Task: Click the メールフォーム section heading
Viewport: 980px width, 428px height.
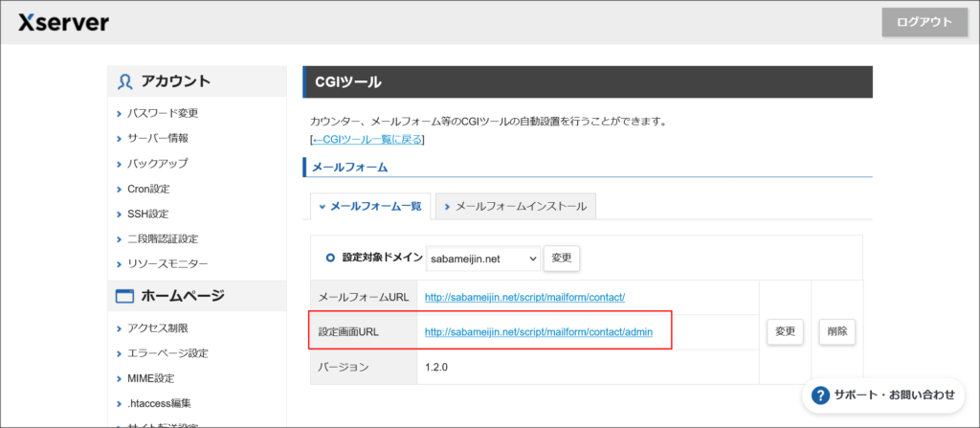Action: click(349, 167)
